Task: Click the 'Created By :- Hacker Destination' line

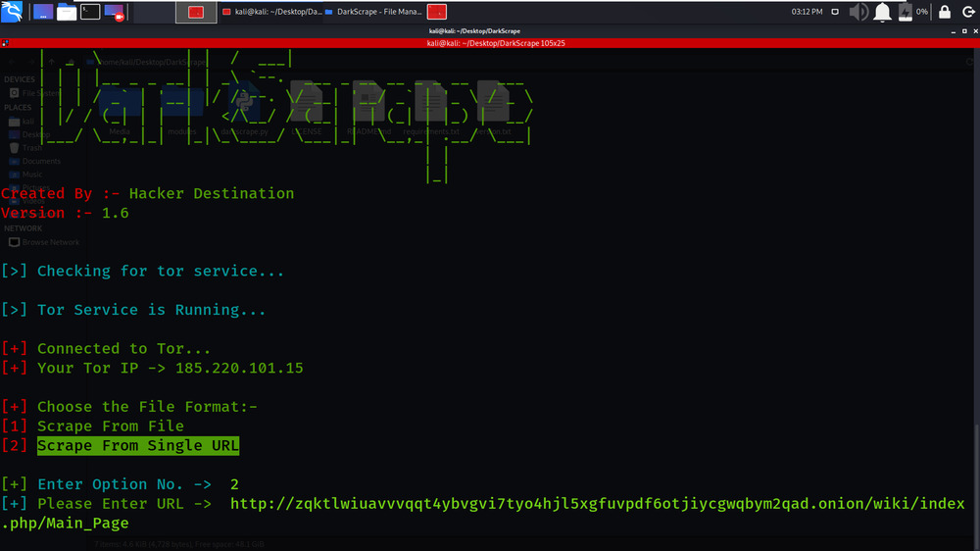Action: coord(147,194)
